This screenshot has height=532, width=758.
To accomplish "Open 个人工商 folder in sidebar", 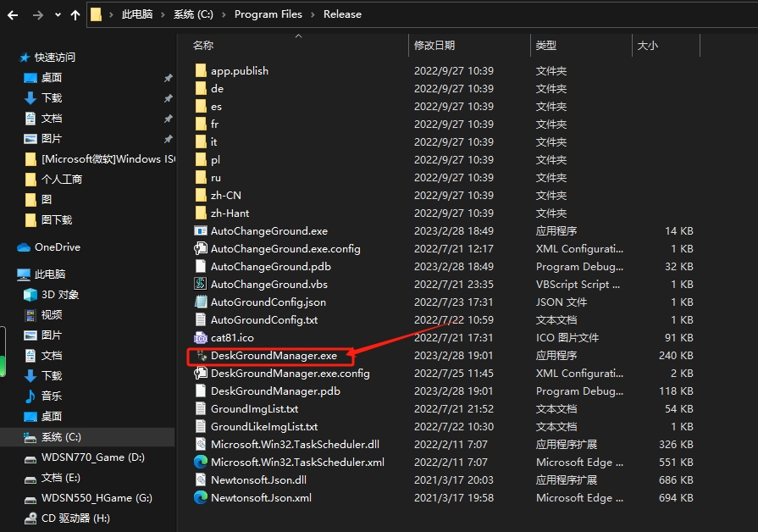I will pos(53,180).
